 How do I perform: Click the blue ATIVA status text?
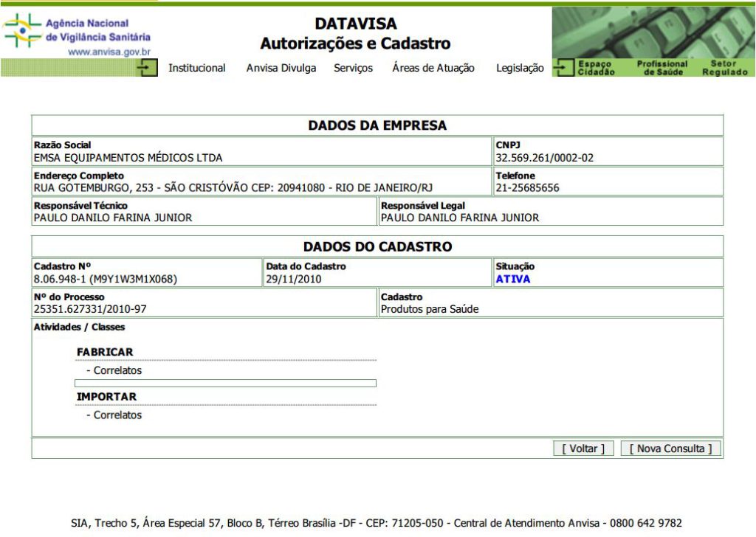click(x=513, y=279)
